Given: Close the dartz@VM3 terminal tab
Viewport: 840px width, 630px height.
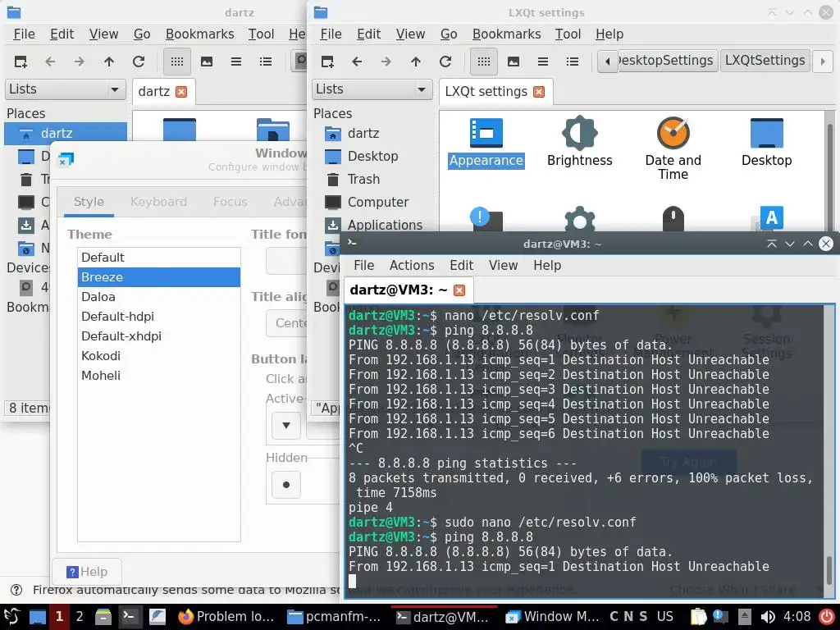Looking at the screenshot, I should coord(459,290).
